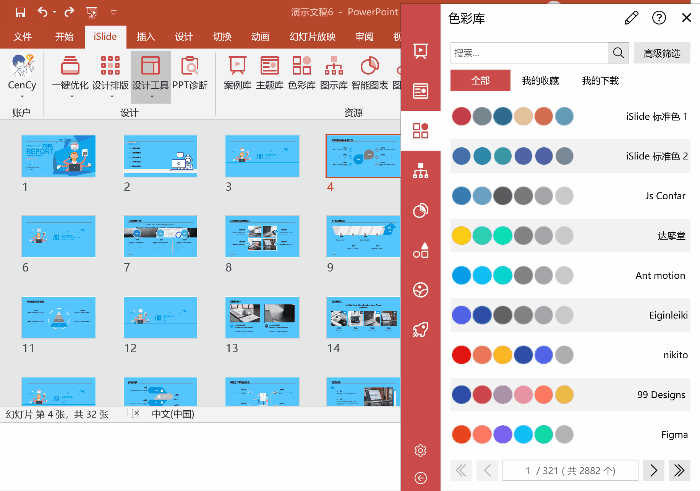Open the undo history dropdown arrow

coord(53,12)
